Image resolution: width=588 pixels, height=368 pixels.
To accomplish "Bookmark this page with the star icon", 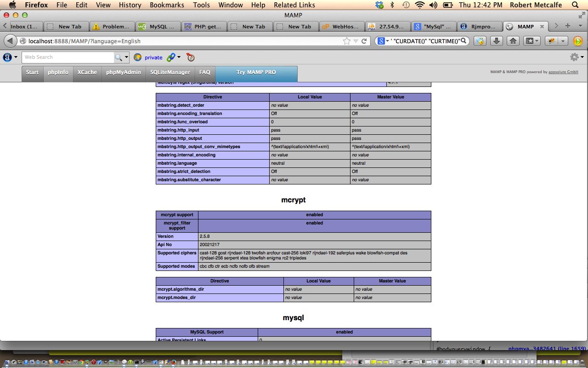I will point(347,41).
